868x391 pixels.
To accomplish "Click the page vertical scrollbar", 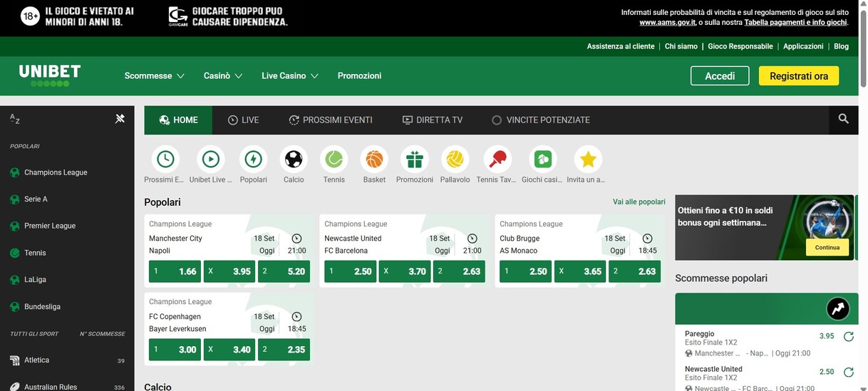I will point(862,50).
